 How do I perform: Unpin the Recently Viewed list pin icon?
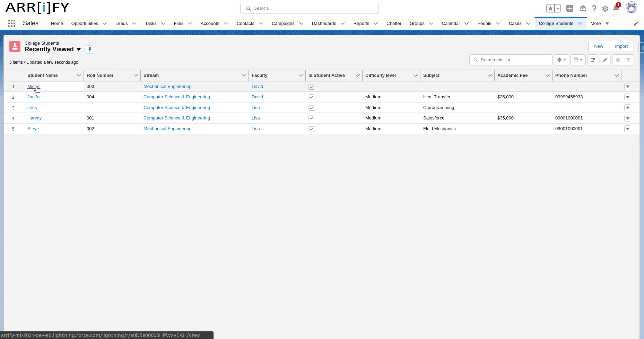click(90, 50)
